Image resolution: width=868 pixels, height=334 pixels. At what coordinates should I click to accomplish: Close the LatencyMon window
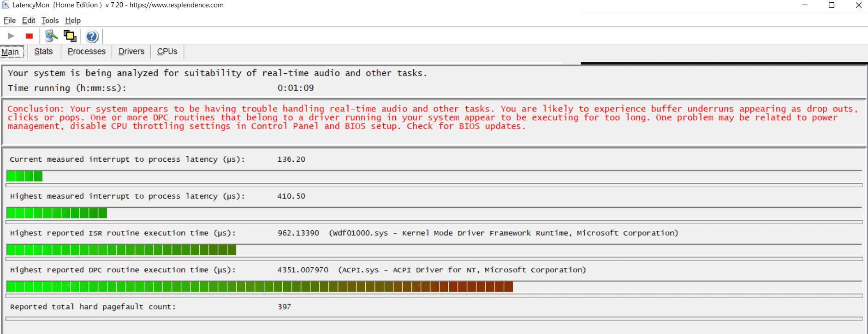pyautogui.click(x=858, y=5)
